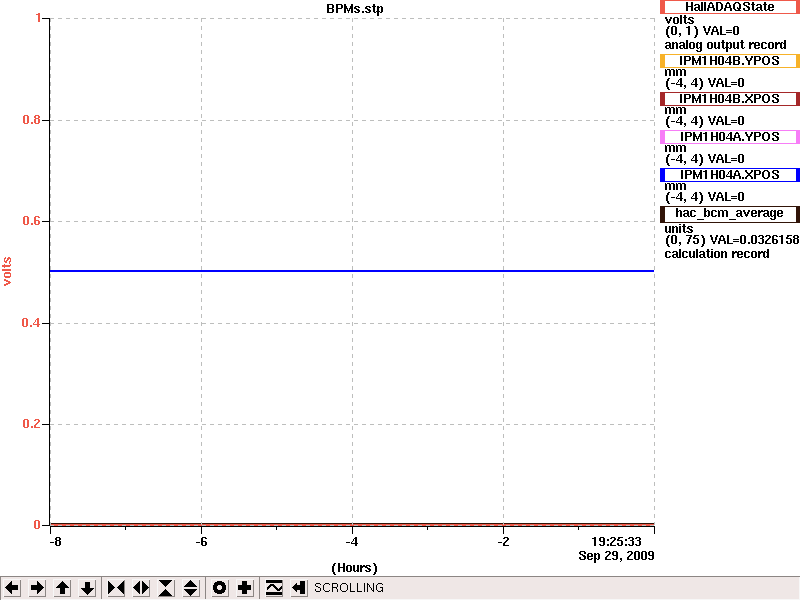Click the SCROLLING status text

[x=349, y=588]
